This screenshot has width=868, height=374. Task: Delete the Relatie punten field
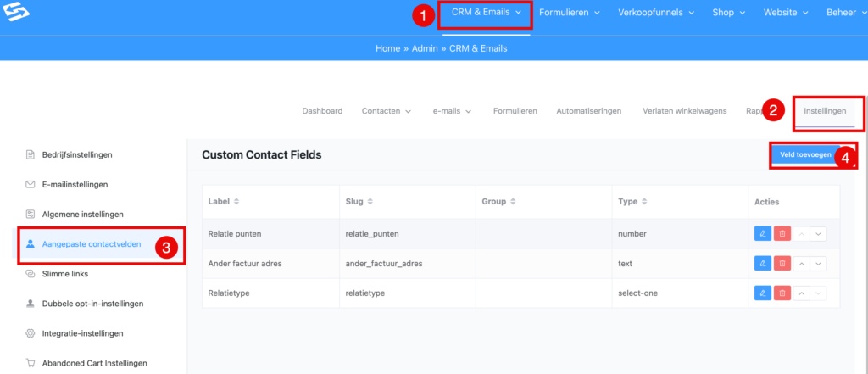point(782,234)
